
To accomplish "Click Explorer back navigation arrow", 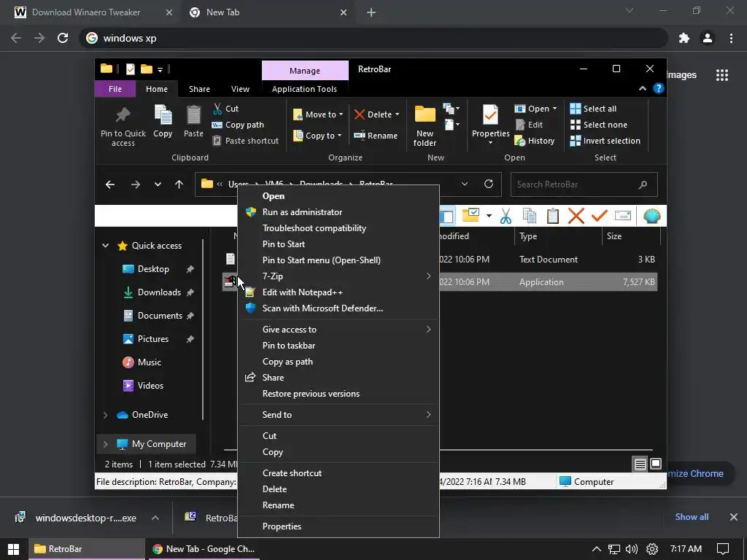I will (110, 184).
